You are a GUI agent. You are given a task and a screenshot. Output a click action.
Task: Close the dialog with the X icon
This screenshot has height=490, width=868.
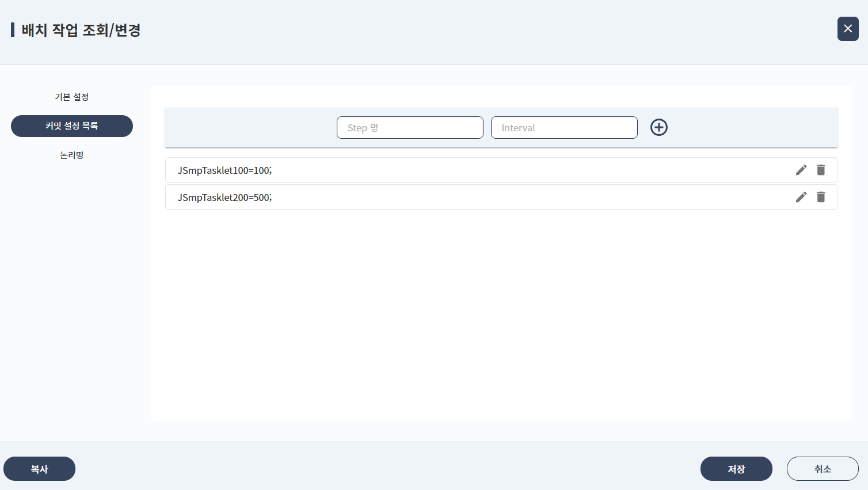pyautogui.click(x=847, y=29)
